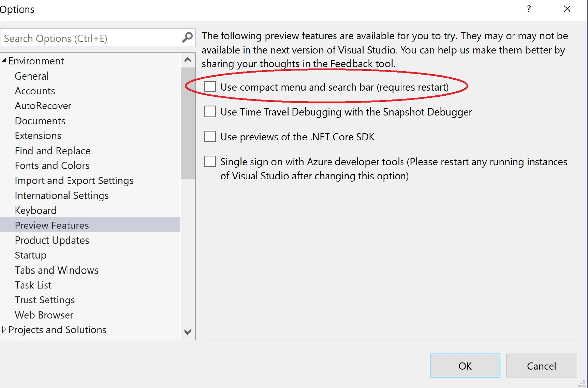Close the Options dialog window
Viewport: 588px width, 388px height.
[x=567, y=9]
